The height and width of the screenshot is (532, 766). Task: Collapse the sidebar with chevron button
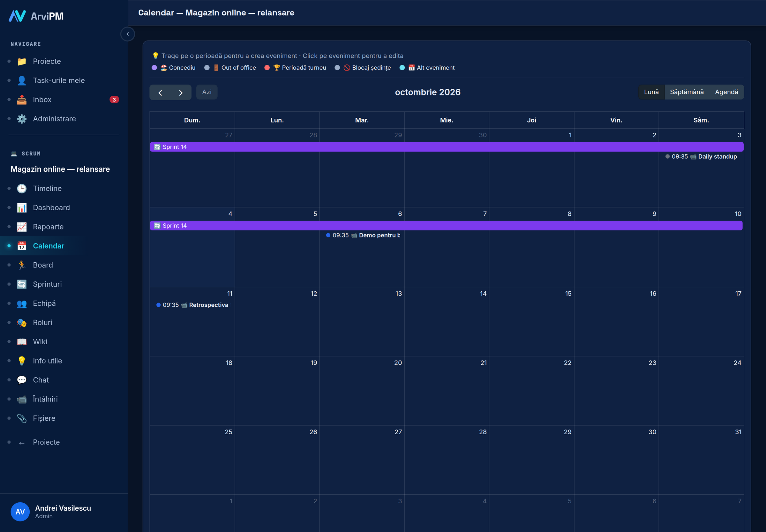point(128,34)
